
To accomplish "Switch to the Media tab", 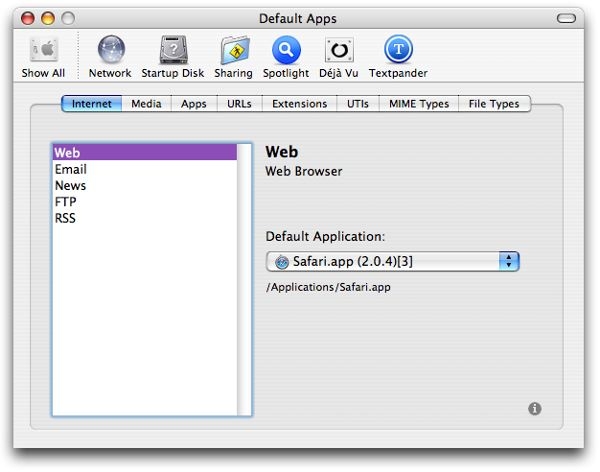I will coord(146,104).
